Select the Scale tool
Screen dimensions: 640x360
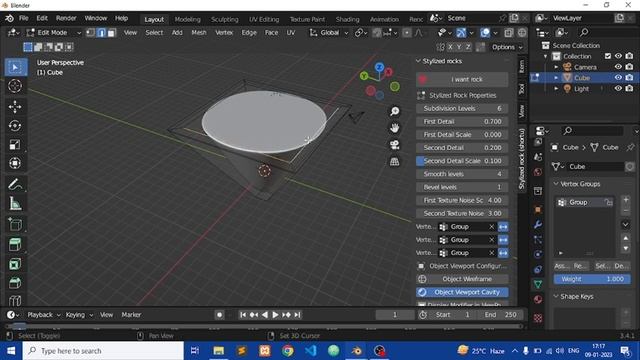click(15, 144)
